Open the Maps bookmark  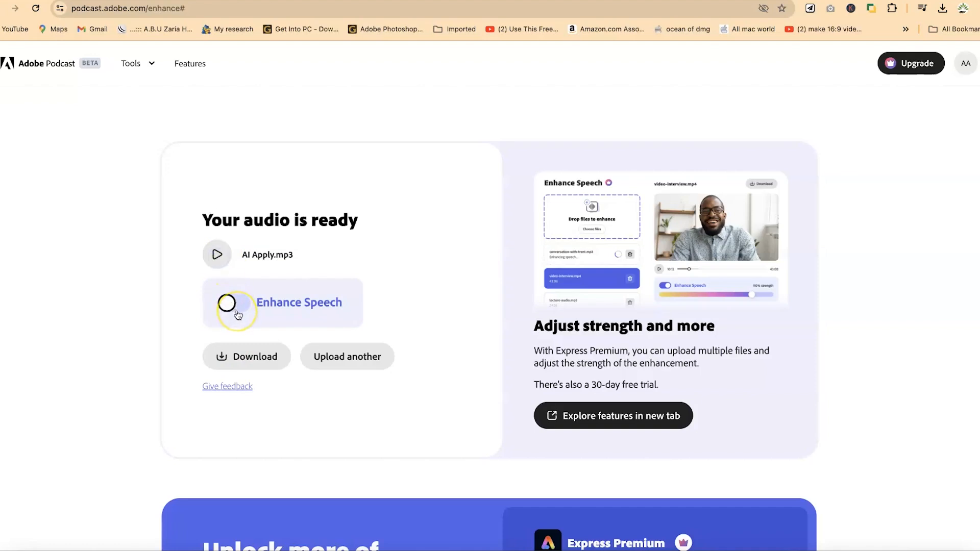[x=53, y=29]
